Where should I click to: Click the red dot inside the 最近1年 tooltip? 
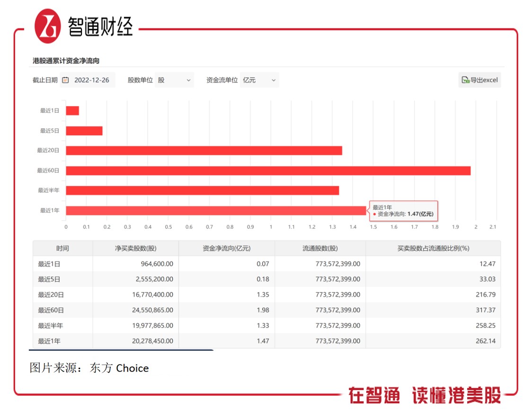(374, 213)
